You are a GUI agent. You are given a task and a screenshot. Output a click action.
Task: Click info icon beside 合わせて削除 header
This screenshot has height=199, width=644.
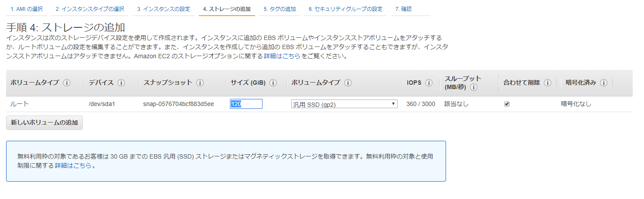547,83
